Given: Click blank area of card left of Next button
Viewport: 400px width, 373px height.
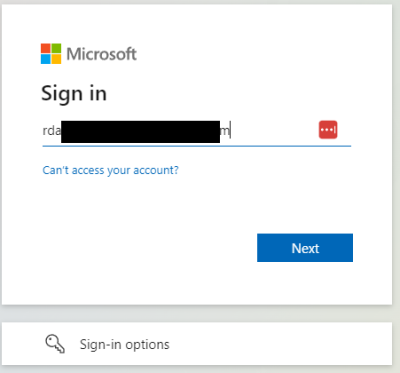Looking at the screenshot, I should 147,248.
